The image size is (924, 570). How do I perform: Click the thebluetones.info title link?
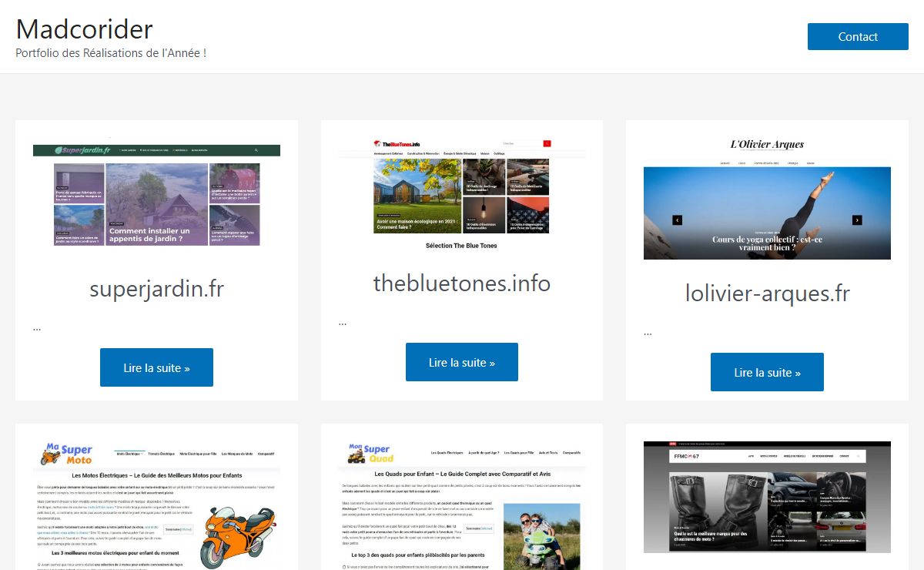462,283
